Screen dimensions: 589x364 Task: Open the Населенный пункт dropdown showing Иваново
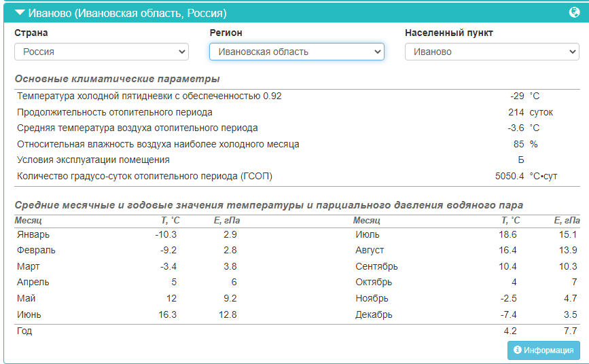tap(492, 52)
